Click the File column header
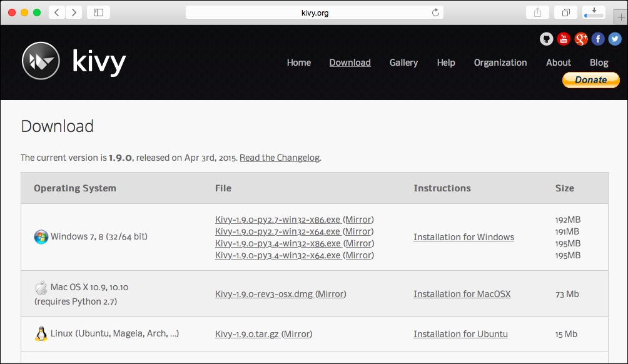Viewport: 628px width, 364px height. pos(223,188)
